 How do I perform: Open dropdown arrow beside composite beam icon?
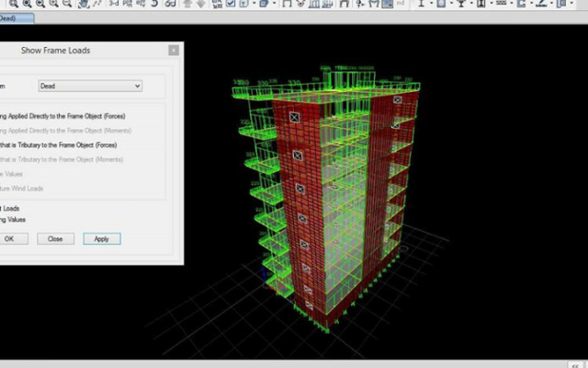[x=471, y=3]
